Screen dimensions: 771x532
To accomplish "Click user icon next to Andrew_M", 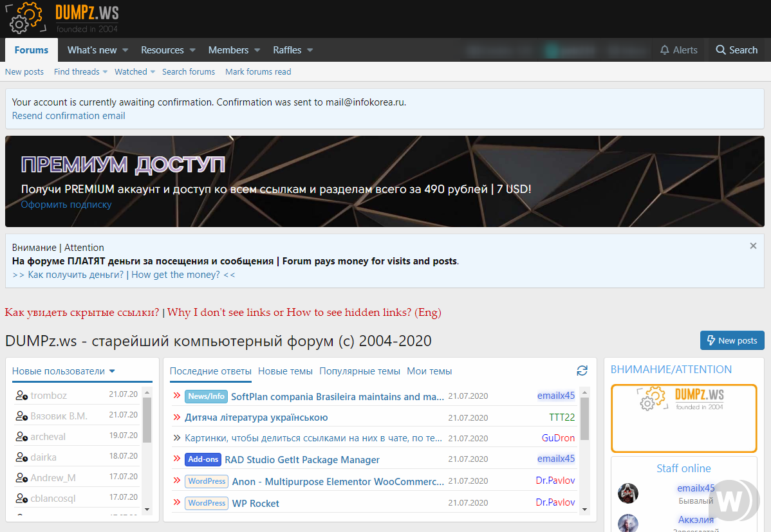I will pyautogui.click(x=21, y=478).
